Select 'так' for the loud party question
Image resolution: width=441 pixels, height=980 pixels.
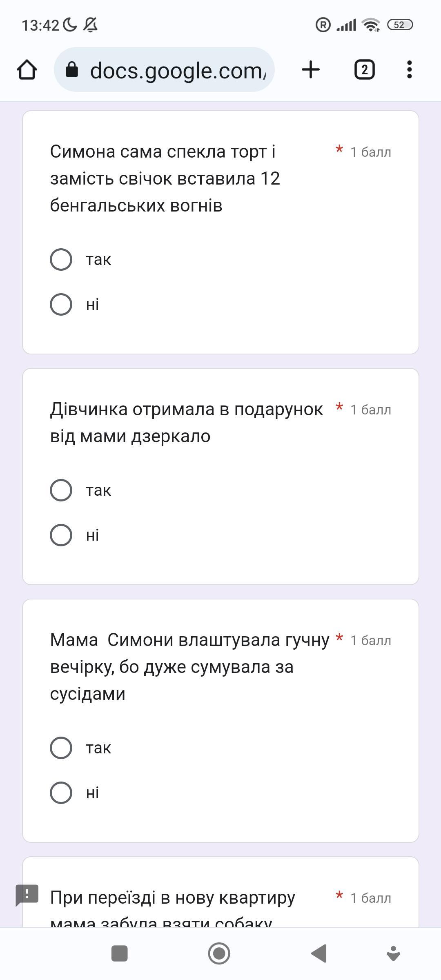point(61,748)
